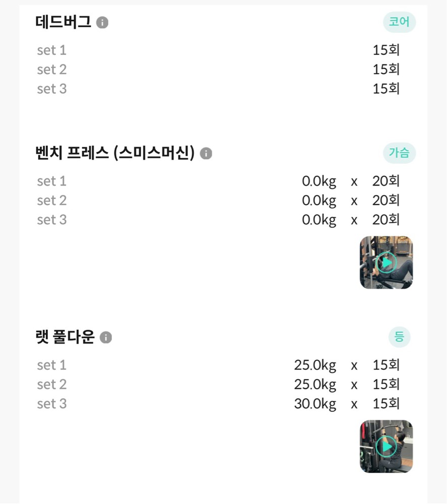This screenshot has width=447, height=504.
Task: Select 30.0kg weight on lat pulldown set 3
Action: 315,404
